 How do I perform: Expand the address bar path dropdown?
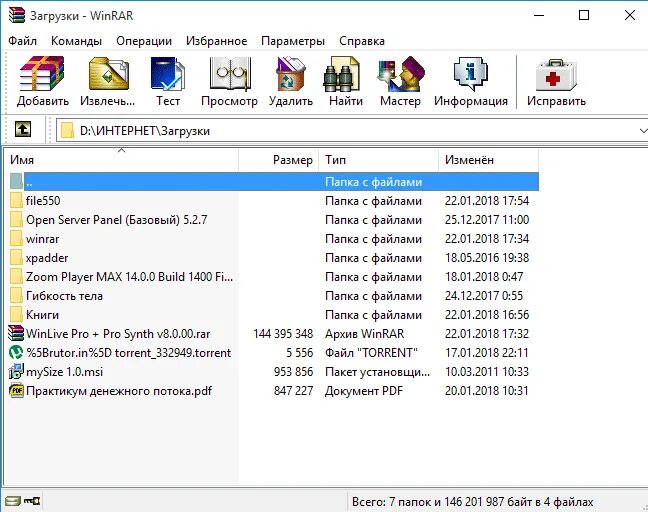pyautogui.click(x=643, y=131)
